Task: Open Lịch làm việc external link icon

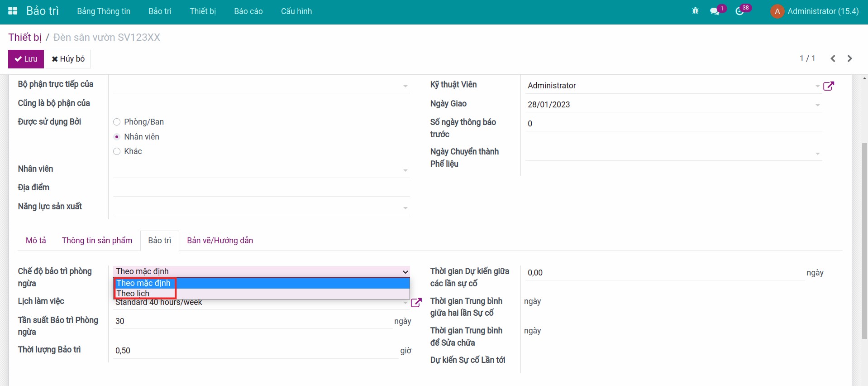Action: 416,303
